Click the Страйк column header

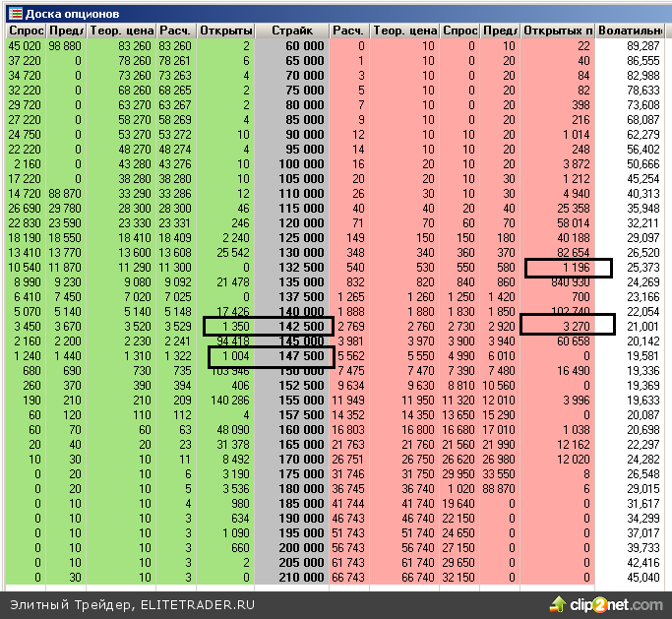(x=292, y=31)
